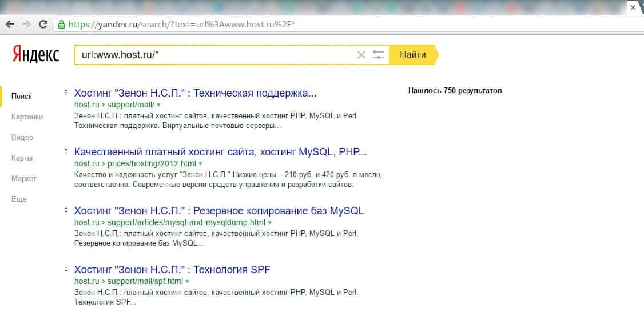644x320 pixels.
Task: Go back using browser back arrow
Action: (10, 25)
